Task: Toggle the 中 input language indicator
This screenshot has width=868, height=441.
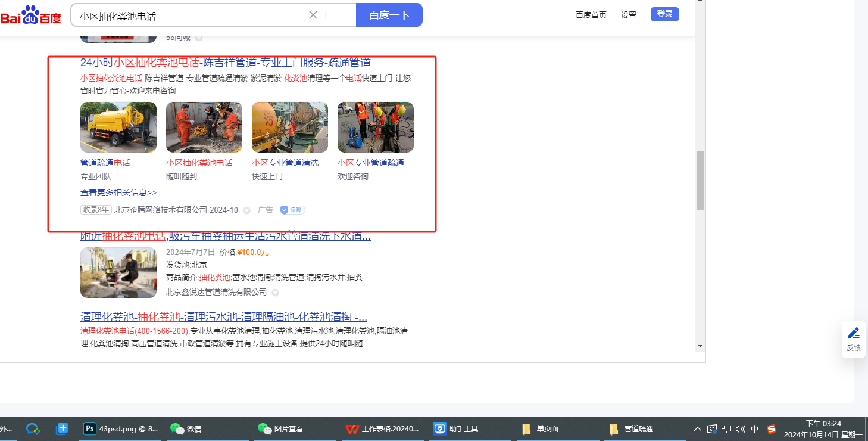Action: pos(755,429)
